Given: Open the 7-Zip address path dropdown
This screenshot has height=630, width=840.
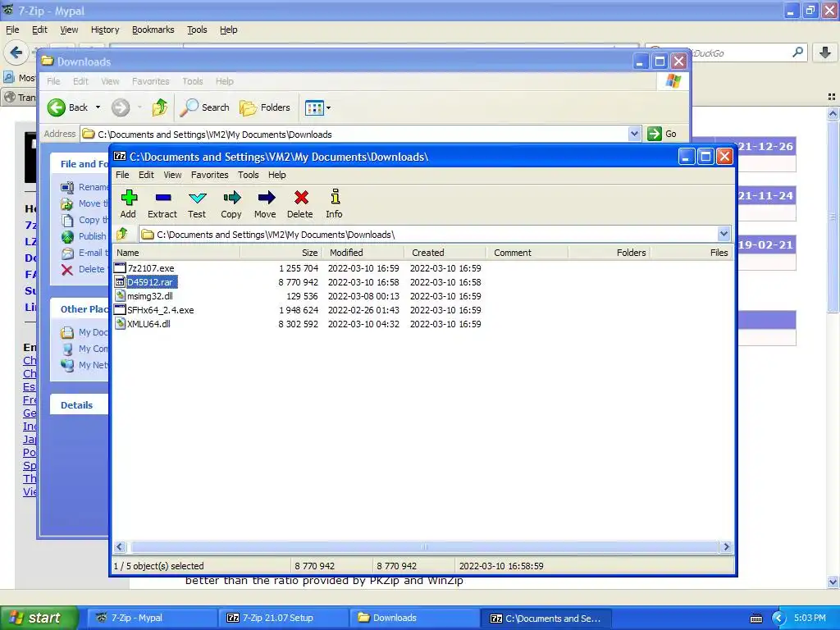Looking at the screenshot, I should click(724, 234).
